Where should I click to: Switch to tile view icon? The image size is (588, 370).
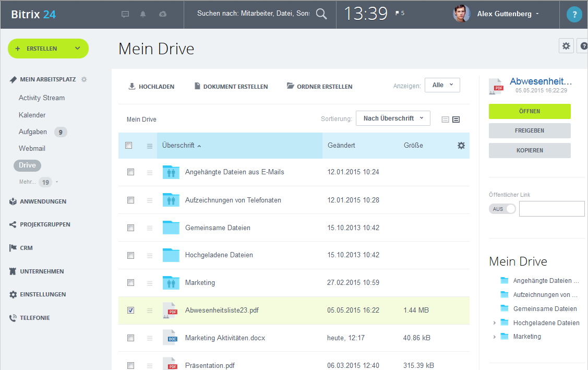[x=445, y=120]
